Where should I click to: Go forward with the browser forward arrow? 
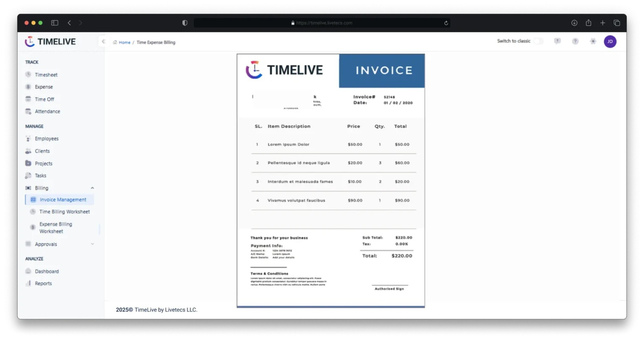coord(80,23)
